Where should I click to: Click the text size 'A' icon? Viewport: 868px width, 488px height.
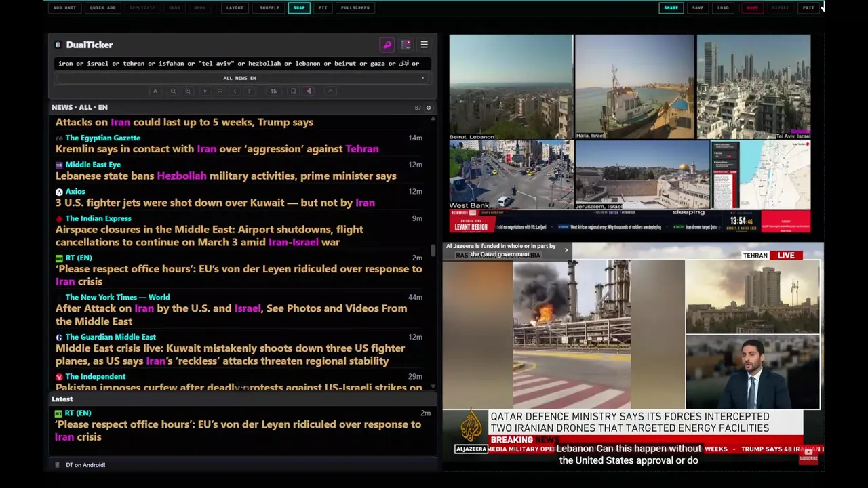point(155,91)
